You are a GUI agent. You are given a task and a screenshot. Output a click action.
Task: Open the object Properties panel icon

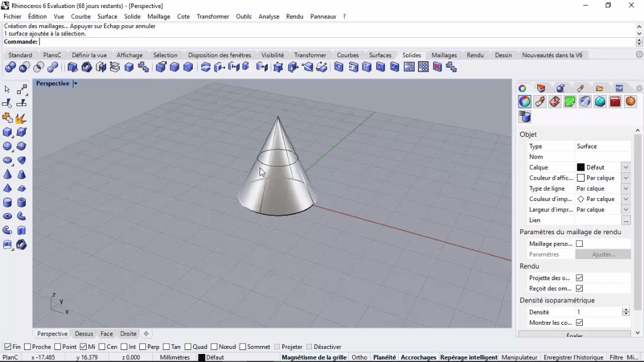(x=525, y=101)
